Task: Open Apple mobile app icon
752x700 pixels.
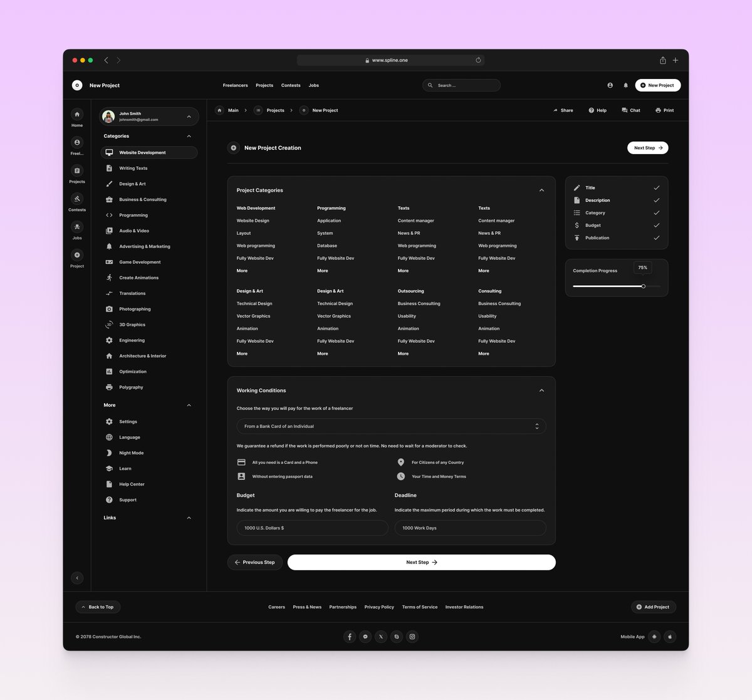Action: point(670,637)
